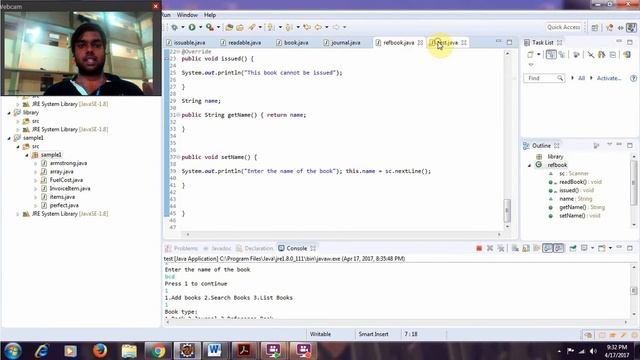This screenshot has height=360, width=640.
Task: Switch to the readable.java editor tab
Action: pos(244,42)
